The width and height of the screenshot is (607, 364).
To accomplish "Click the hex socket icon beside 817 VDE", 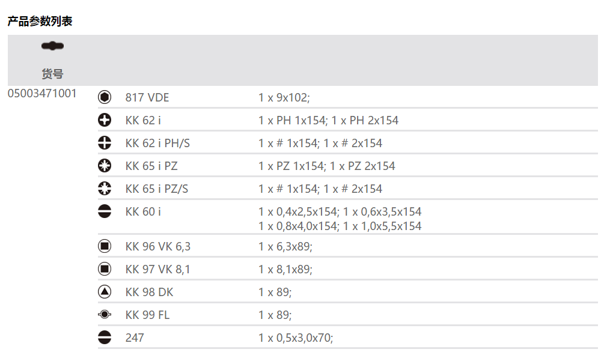I will pyautogui.click(x=105, y=97).
